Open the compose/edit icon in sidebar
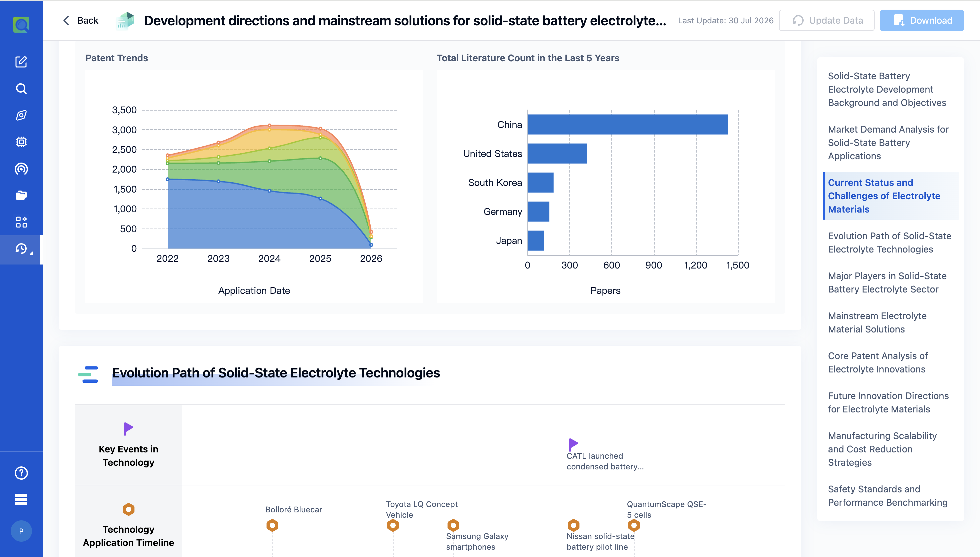Screen dimensions: 980x557 (x=21, y=62)
